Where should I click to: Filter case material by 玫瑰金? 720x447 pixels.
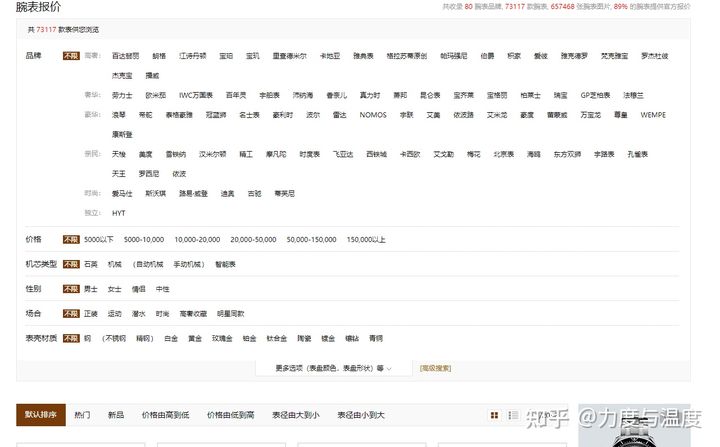222,339
